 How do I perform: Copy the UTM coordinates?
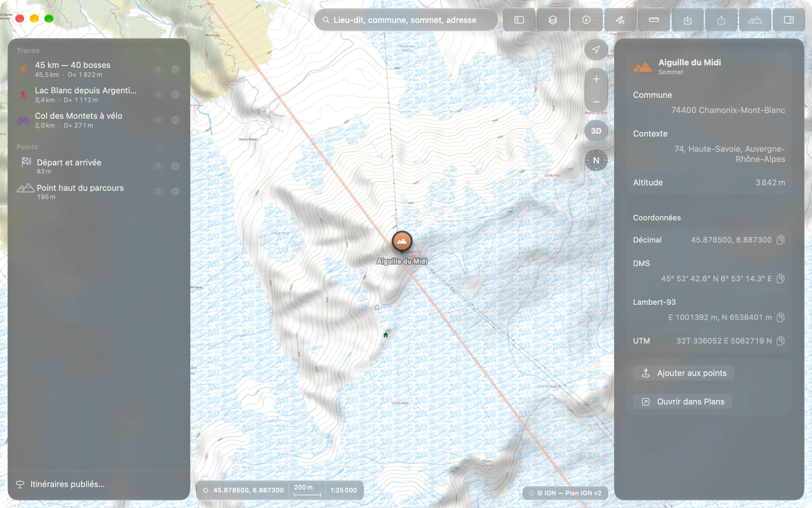coord(781,341)
